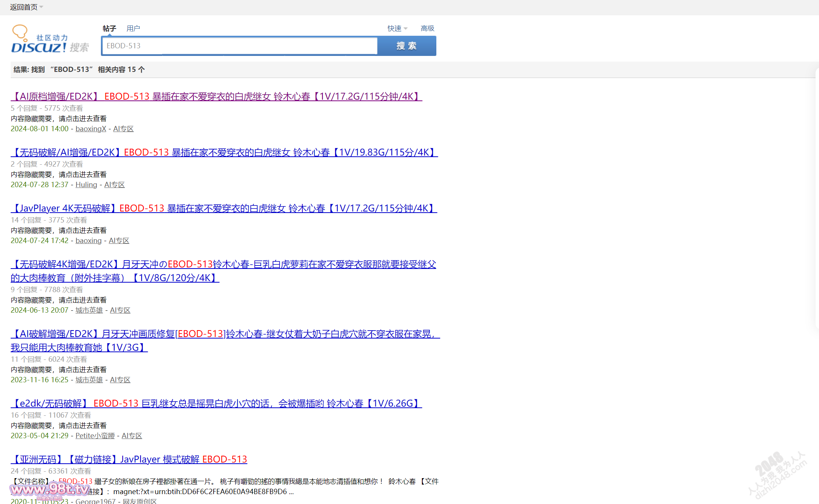Go to the 网友原创区 forum section
The image size is (819, 504).
click(139, 501)
